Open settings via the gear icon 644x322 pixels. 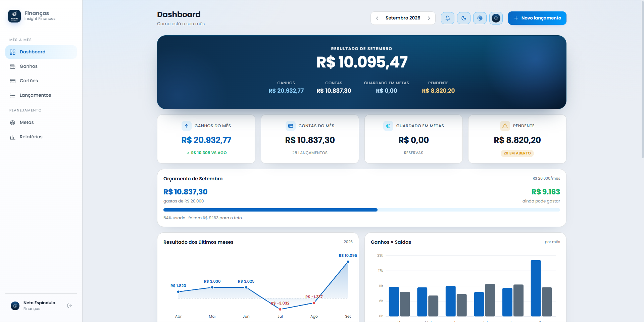480,18
